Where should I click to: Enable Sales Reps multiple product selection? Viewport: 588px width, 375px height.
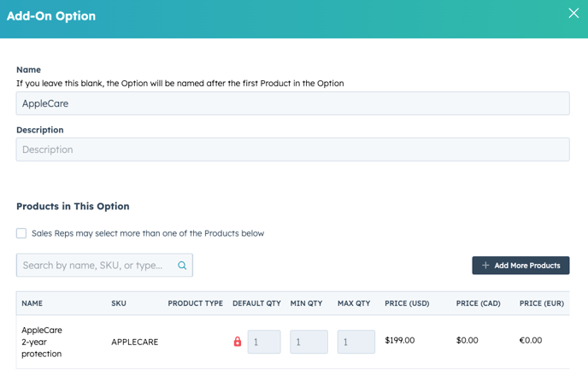pos(21,233)
